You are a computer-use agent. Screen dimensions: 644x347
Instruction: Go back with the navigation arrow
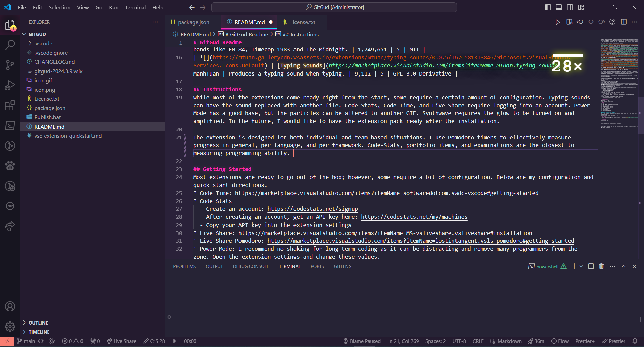(192, 7)
